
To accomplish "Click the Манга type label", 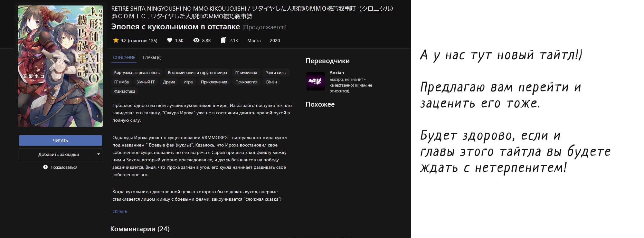I will (254, 41).
